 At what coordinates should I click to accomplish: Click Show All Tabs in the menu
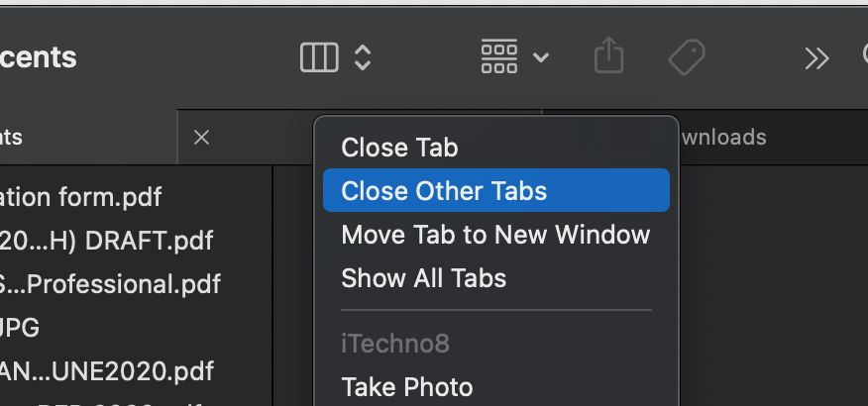pyautogui.click(x=423, y=278)
